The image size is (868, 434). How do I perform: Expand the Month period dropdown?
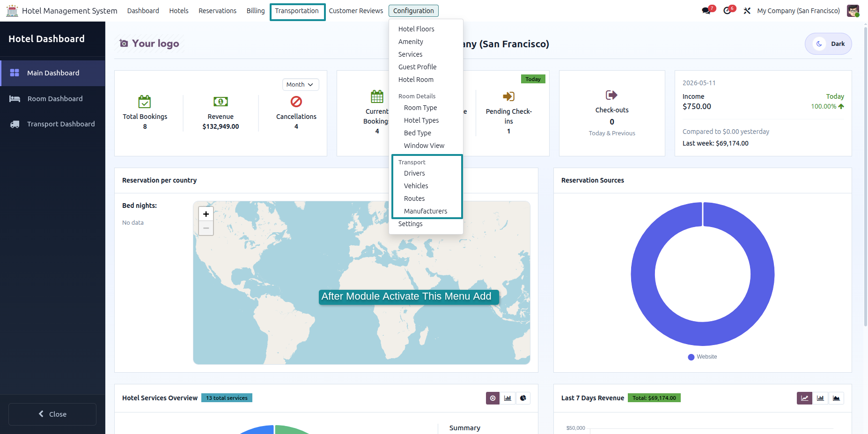click(x=301, y=84)
